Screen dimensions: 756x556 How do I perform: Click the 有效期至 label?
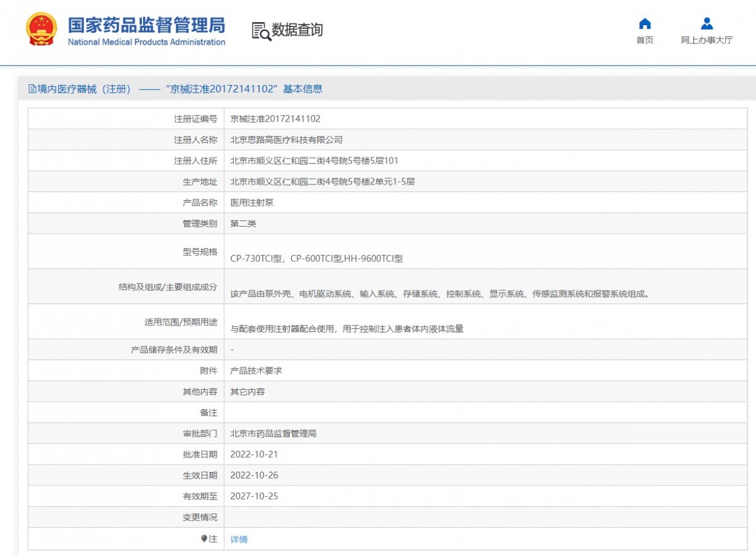coord(200,496)
